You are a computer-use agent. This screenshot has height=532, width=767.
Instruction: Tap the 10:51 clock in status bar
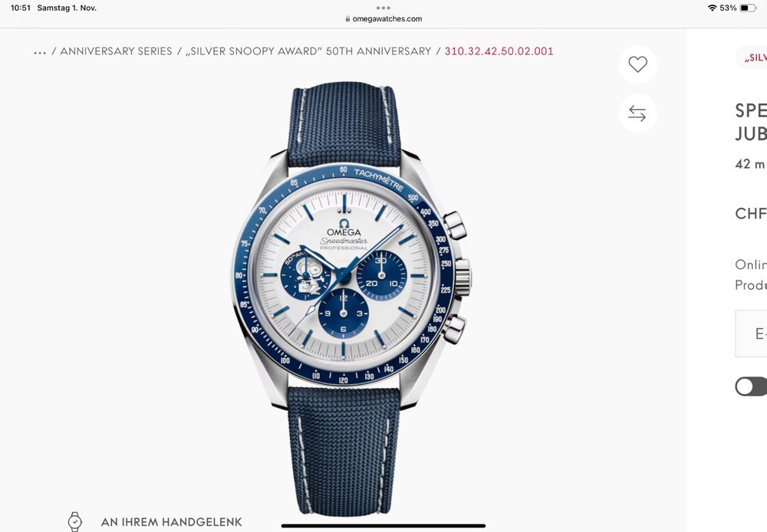tap(21, 8)
